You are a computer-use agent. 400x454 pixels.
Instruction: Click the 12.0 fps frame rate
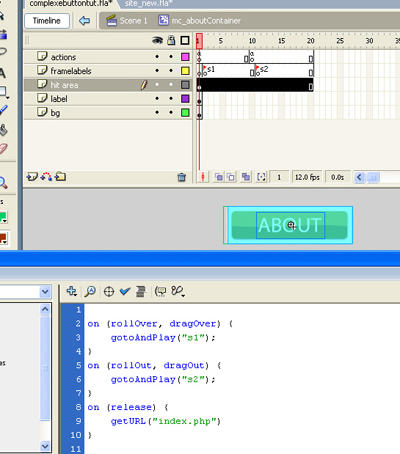tap(307, 177)
